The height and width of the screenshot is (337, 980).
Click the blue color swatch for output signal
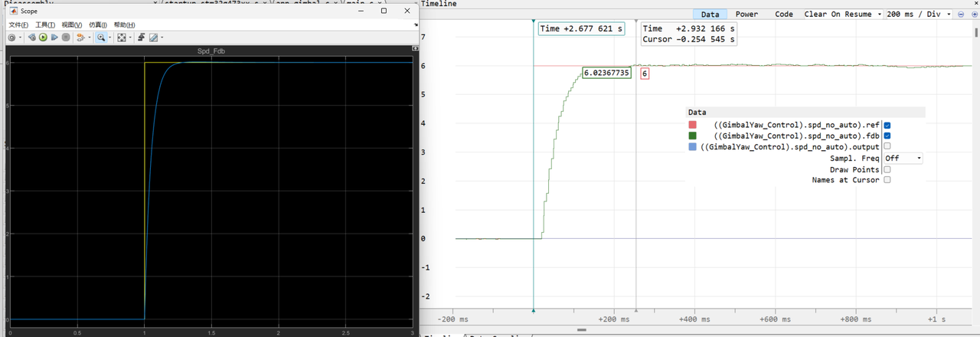(x=693, y=146)
